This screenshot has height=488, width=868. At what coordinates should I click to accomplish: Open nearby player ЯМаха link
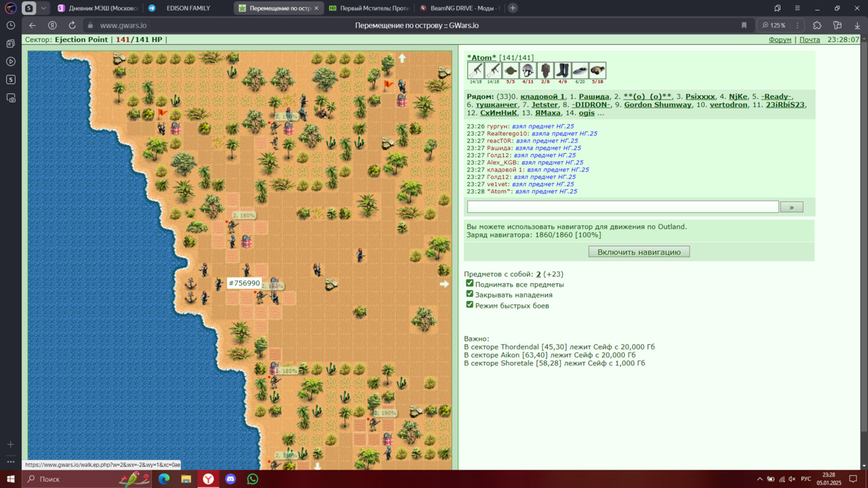pyautogui.click(x=548, y=113)
